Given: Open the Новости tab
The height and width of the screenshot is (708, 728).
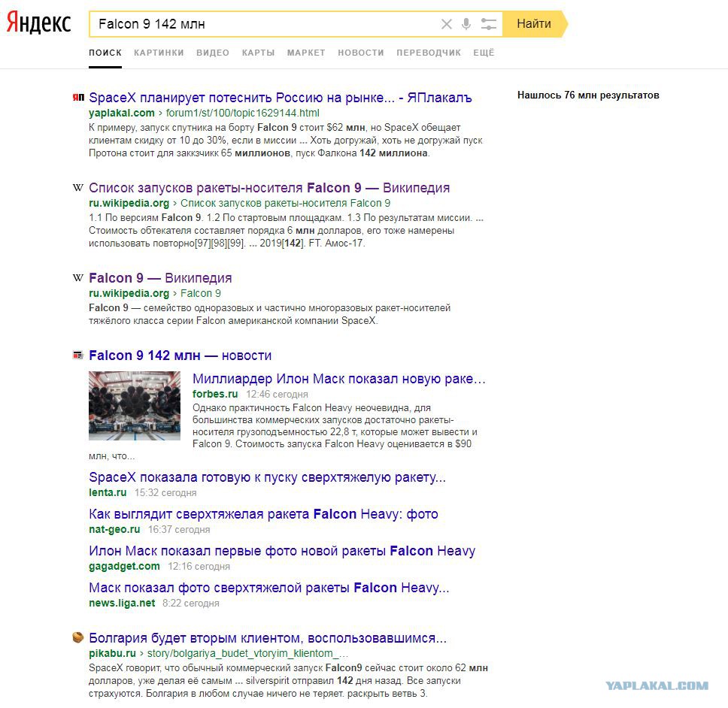Looking at the screenshot, I should click(361, 53).
